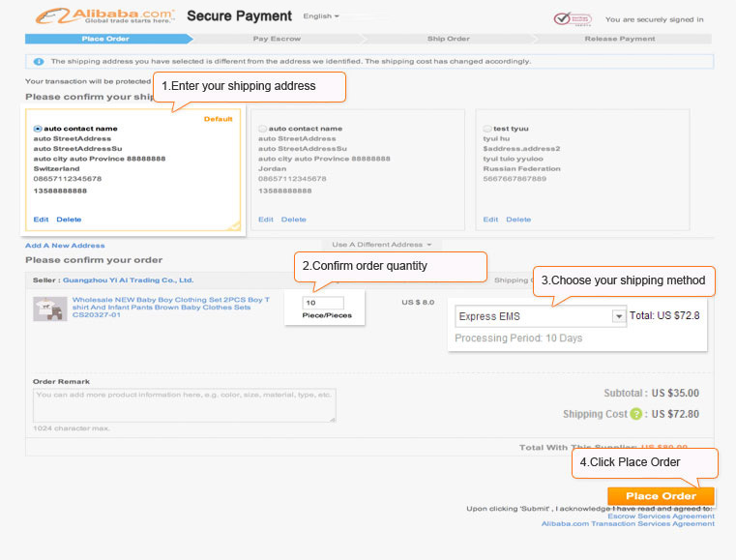
Task: Click the Shipping Cost help question icon
Action: [635, 414]
